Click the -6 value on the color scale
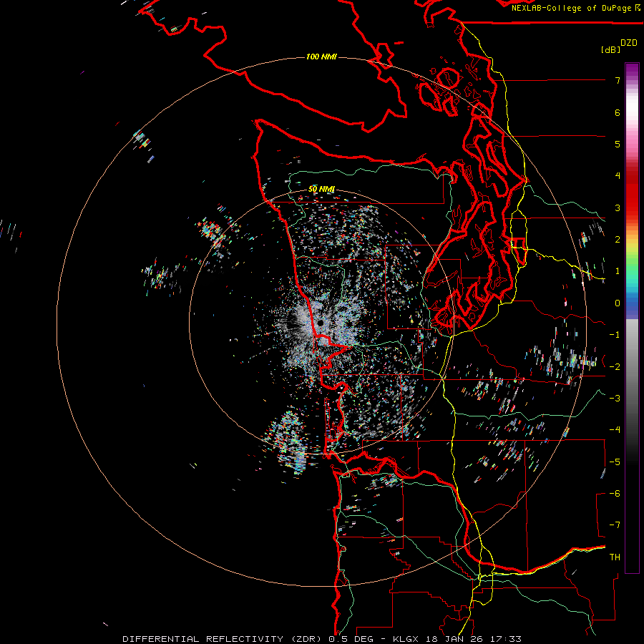 pyautogui.click(x=615, y=494)
